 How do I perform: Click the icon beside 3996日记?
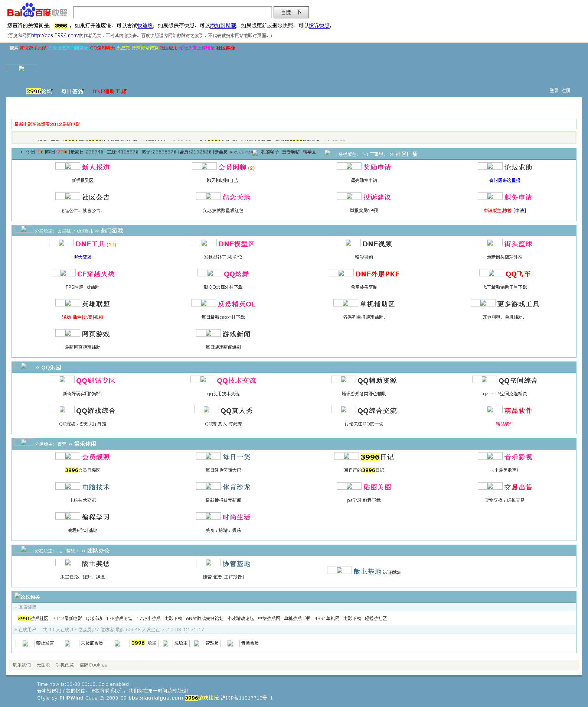[x=346, y=456]
